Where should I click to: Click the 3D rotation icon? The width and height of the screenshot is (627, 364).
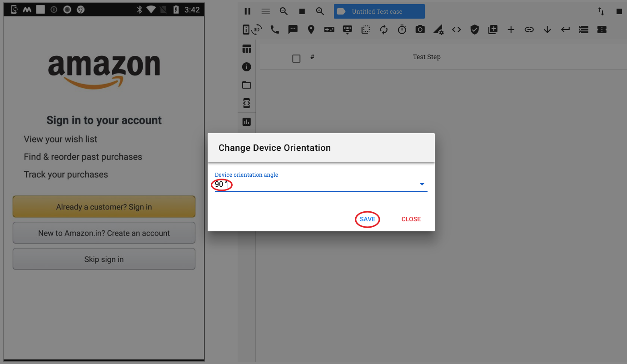(x=257, y=30)
